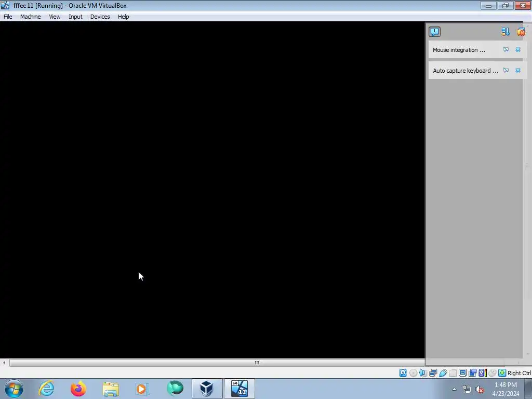Launch Firefox from the taskbar
This screenshot has width=532, height=399.
(x=78, y=389)
